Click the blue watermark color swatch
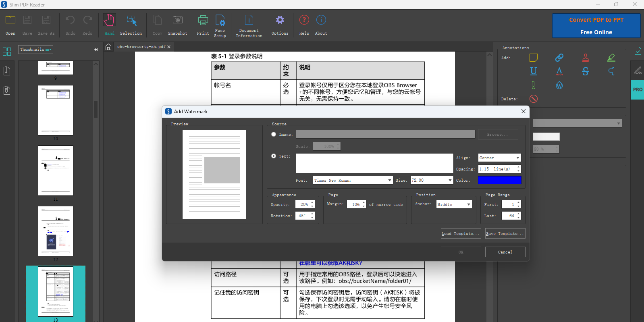The height and width of the screenshot is (322, 644). pos(499,180)
